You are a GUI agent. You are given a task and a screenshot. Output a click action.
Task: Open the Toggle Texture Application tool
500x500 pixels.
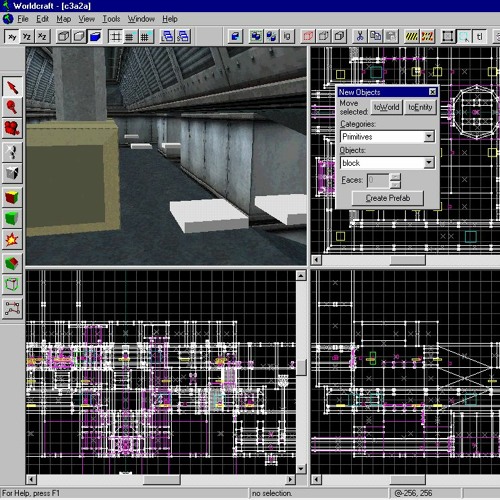12,197
